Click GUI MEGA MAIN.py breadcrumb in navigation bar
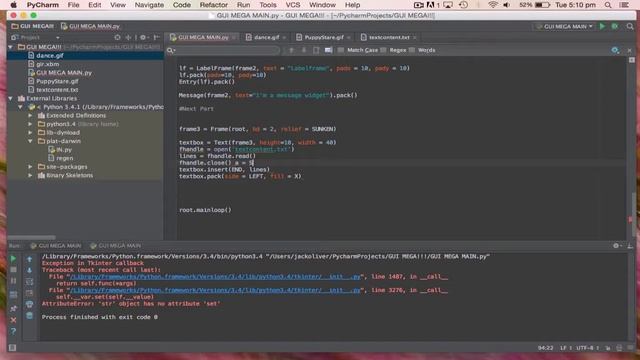The image size is (640, 360). (90, 26)
